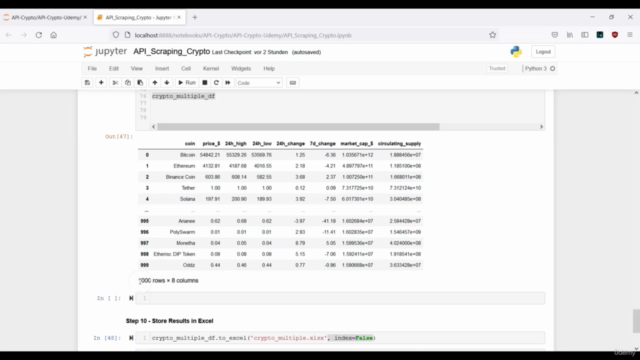Viewport: 640px width, 360px height.
Task: Click the code cell horizontal scrollbar
Action: click(x=298, y=127)
